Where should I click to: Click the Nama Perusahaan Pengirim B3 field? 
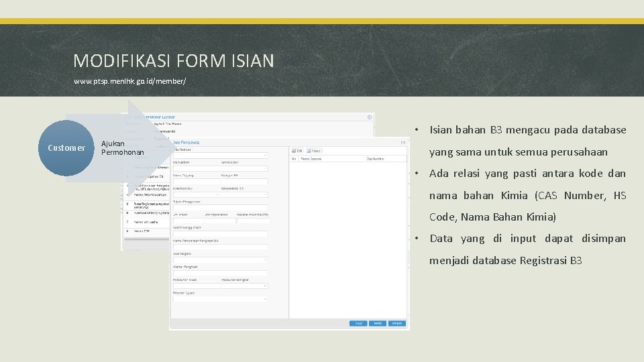[x=221, y=247]
